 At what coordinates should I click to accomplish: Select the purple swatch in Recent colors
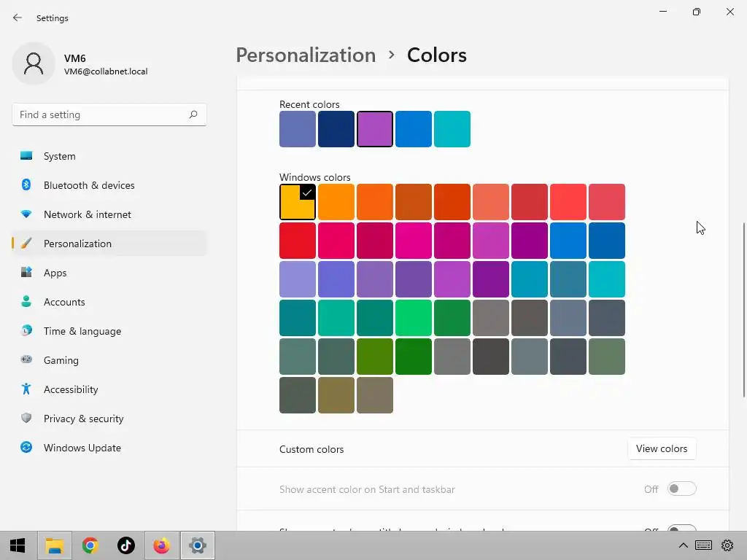pos(375,129)
